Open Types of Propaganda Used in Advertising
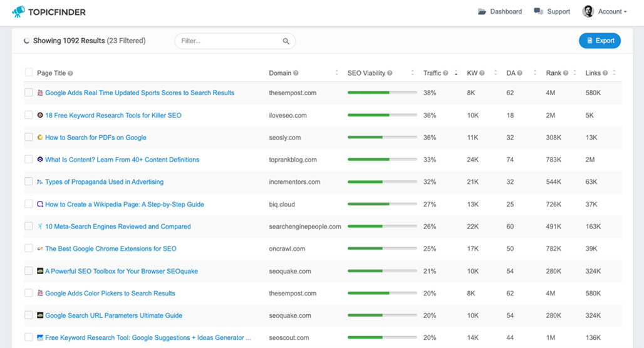This screenshot has height=348, width=644. pos(105,182)
